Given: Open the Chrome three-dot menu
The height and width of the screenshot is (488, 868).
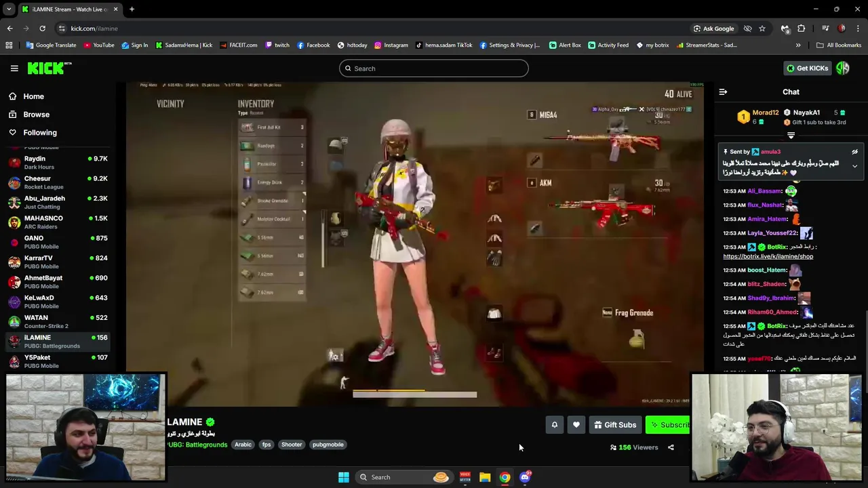Looking at the screenshot, I should [x=858, y=28].
